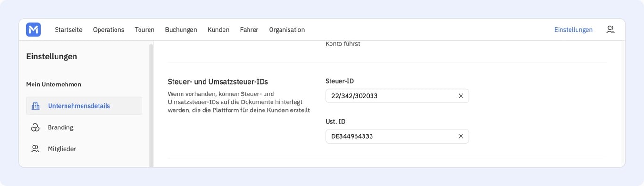This screenshot has height=186, width=644.
Task: Select Unternehmensdetails in the sidebar
Action: pos(84,106)
